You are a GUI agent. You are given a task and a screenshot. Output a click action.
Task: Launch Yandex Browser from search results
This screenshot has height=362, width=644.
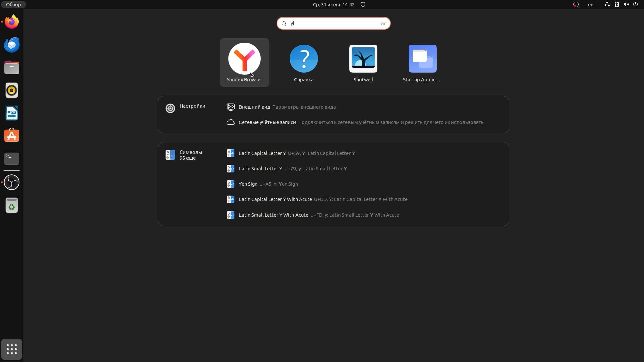pos(244,62)
